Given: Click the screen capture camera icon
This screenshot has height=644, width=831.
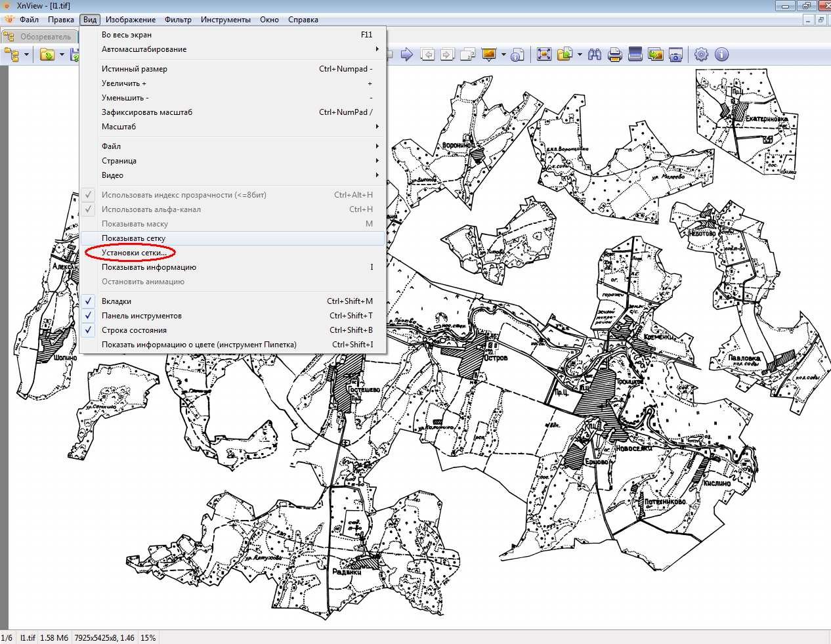Looking at the screenshot, I should click(676, 54).
